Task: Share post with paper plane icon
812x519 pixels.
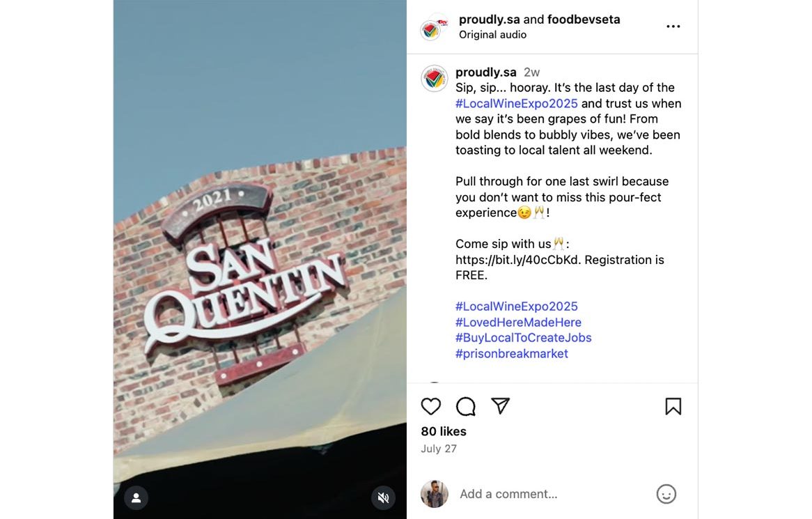Action: (500, 405)
